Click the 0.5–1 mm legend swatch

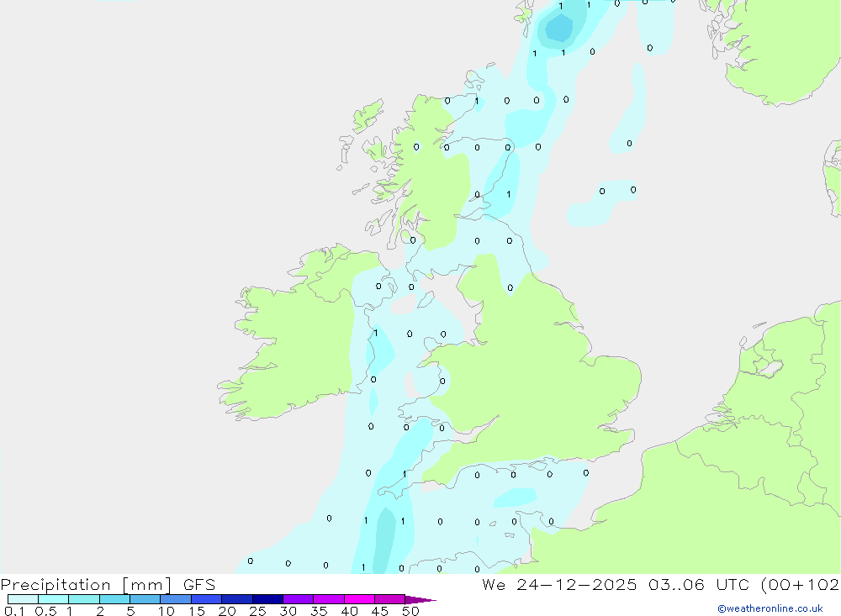[54, 599]
